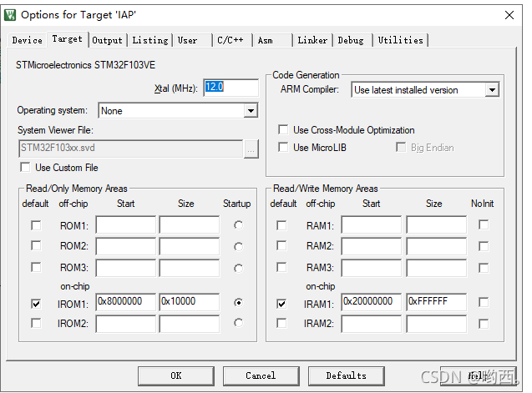Viewport: 532px width, 393px height.
Task: Toggle Use MicroLIB checkbox
Action: pyautogui.click(x=283, y=147)
